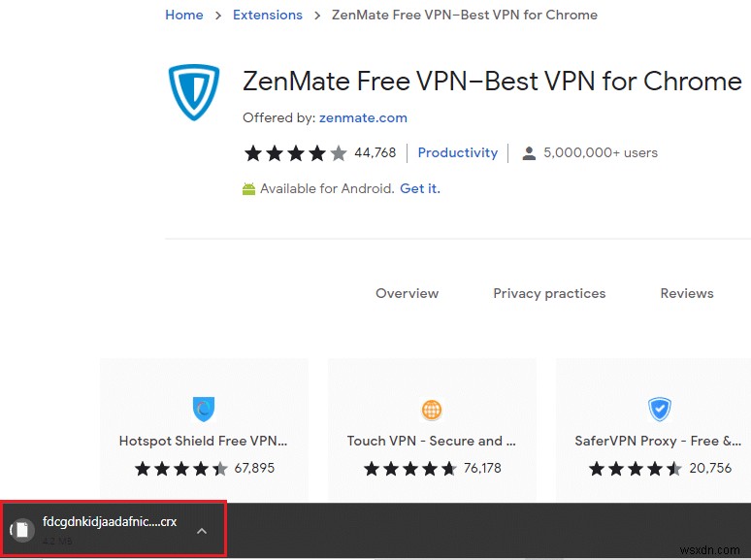Click the ZenMate shield logo
Screen dimensions: 751x560
point(194,93)
